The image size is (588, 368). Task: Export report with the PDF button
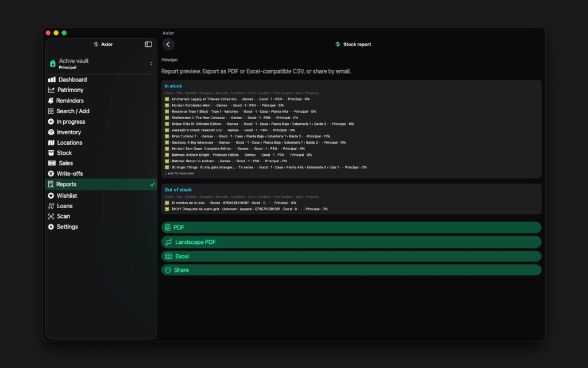point(351,228)
